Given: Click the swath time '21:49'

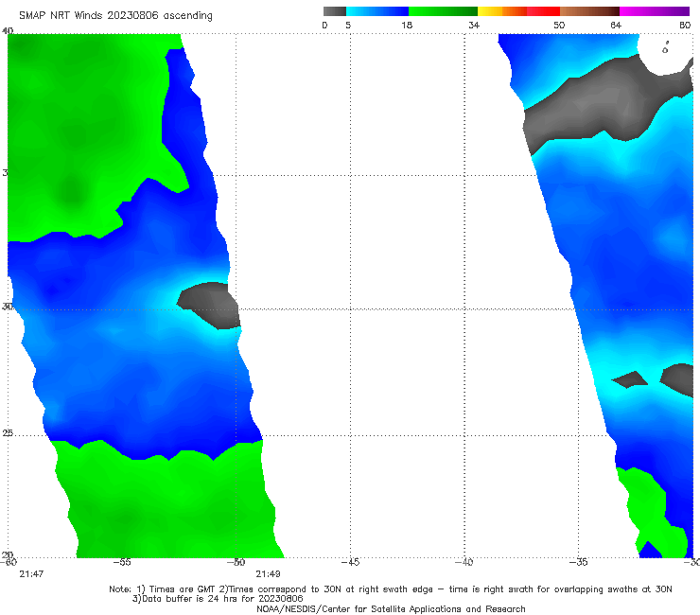Looking at the screenshot, I should [268, 574].
